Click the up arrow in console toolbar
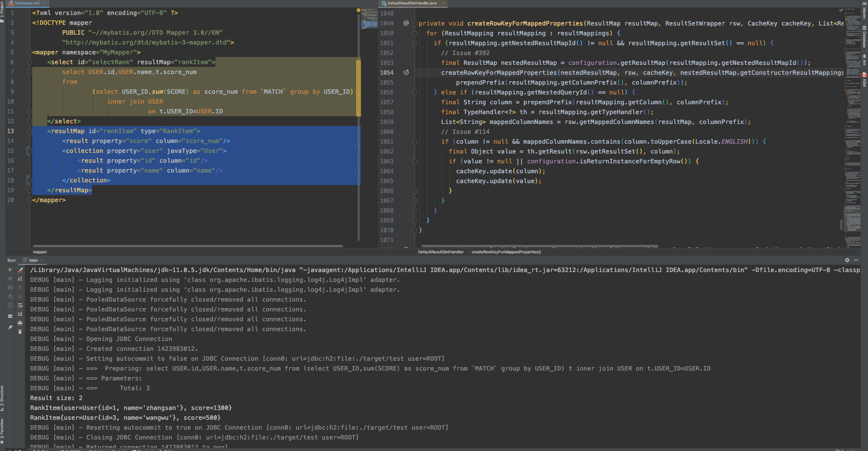868x451 pixels. click(x=20, y=287)
